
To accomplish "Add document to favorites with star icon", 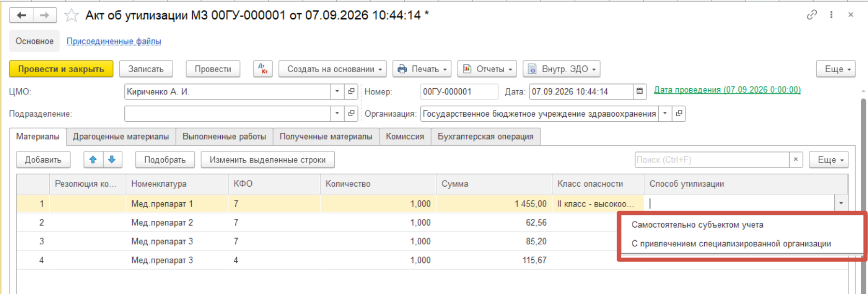I will [x=71, y=15].
